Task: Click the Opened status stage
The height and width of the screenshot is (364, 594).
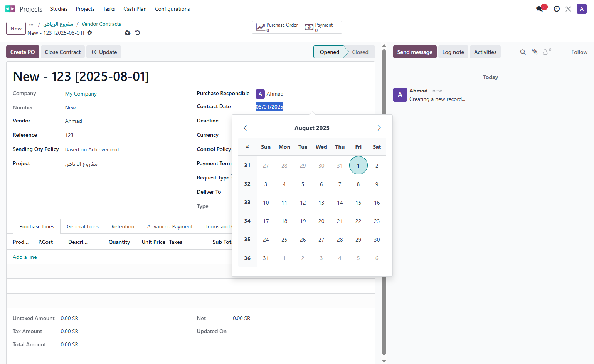Action: 329,52
